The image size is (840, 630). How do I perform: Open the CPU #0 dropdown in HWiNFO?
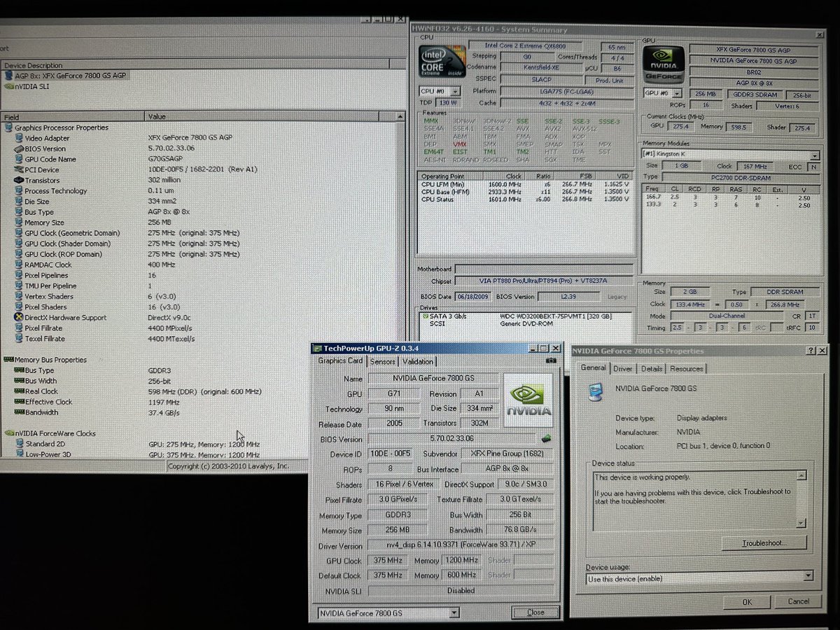456,92
